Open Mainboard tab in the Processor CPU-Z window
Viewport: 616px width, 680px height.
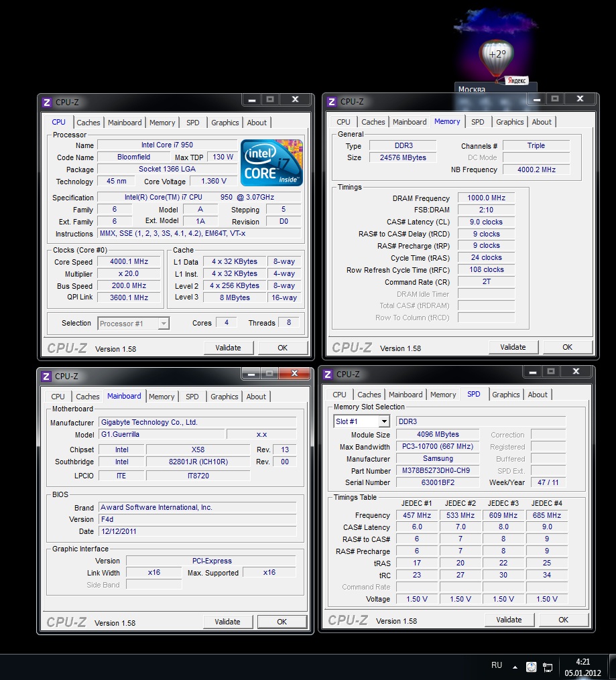[125, 123]
